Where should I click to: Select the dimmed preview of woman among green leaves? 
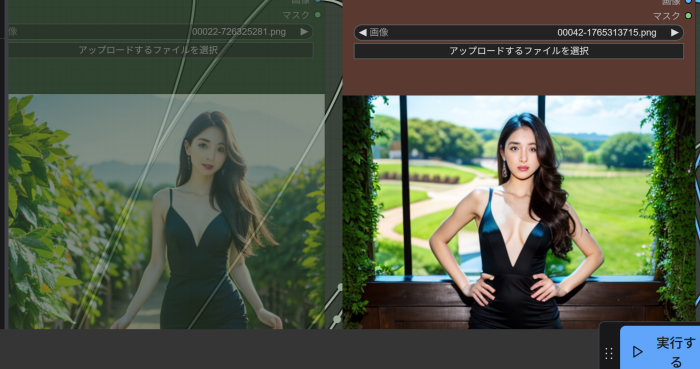pyautogui.click(x=167, y=211)
